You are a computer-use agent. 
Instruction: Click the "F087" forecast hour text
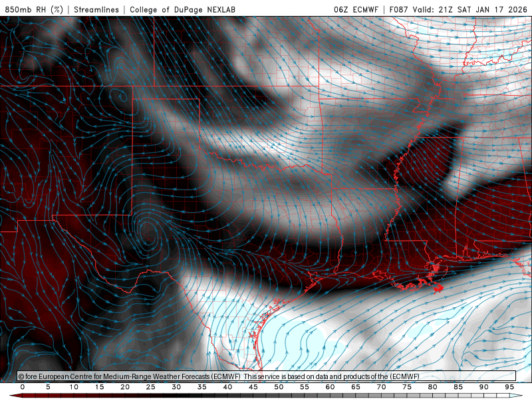coord(399,9)
